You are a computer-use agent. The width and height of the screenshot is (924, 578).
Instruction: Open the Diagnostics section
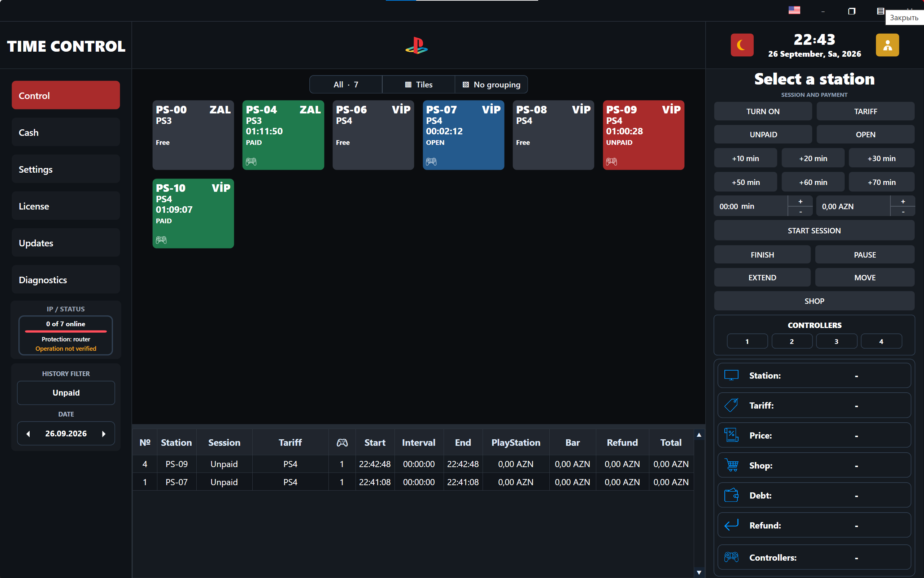[x=66, y=280]
